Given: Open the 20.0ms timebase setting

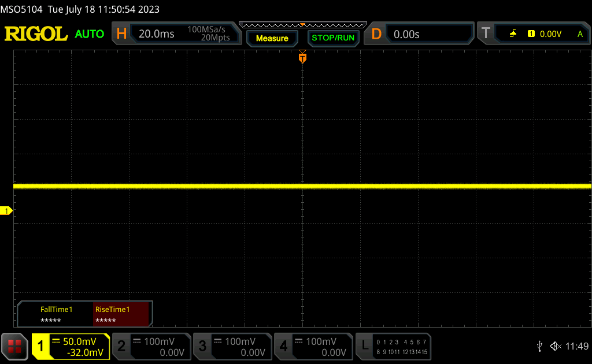Looking at the screenshot, I should point(156,34).
